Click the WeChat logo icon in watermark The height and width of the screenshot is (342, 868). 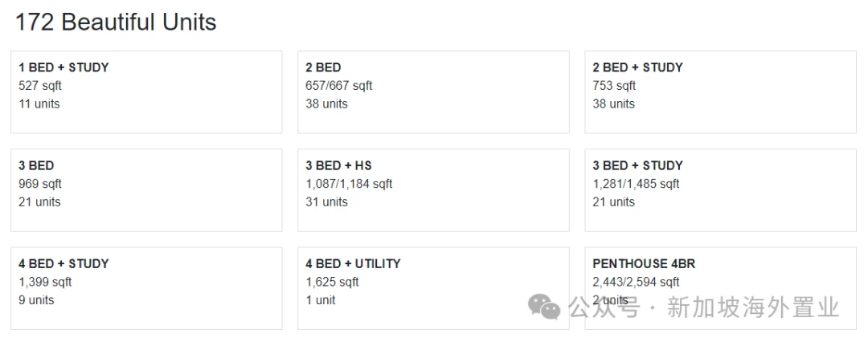pos(543,307)
